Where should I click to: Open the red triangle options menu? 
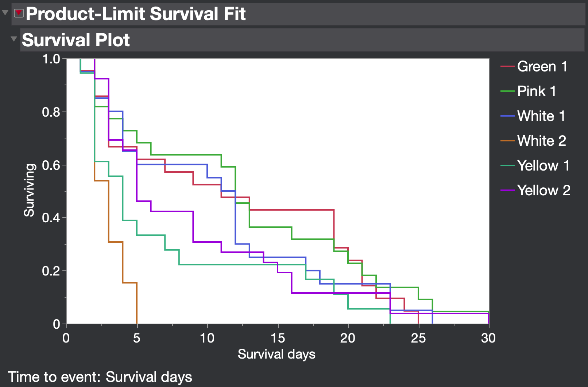19,13
